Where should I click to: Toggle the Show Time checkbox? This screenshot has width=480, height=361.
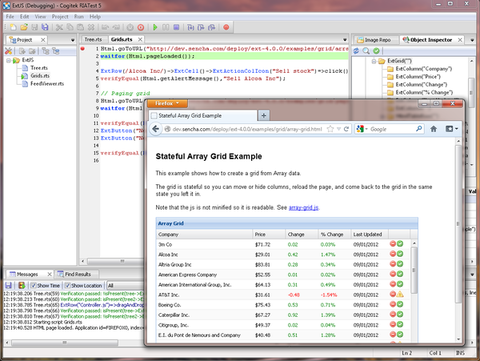point(33,286)
